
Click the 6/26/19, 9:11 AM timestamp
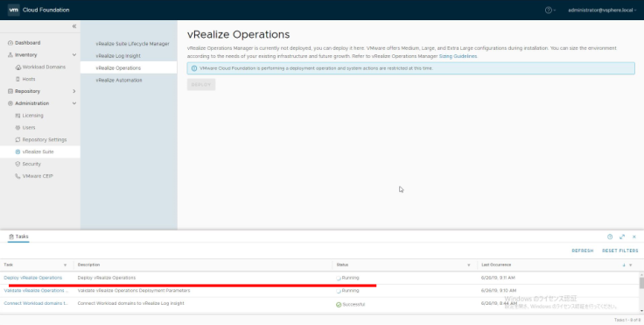(499, 278)
